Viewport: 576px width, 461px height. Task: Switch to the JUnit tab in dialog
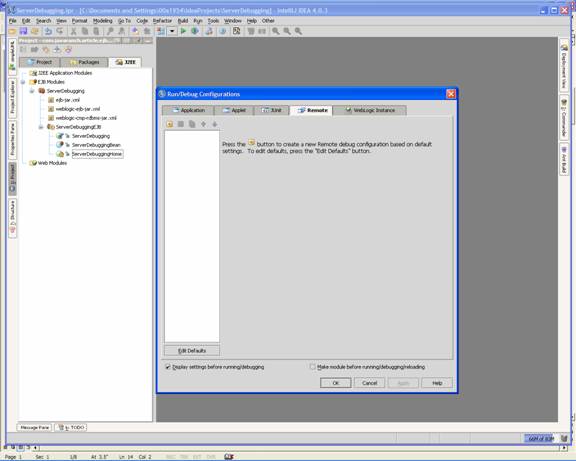[x=271, y=110]
